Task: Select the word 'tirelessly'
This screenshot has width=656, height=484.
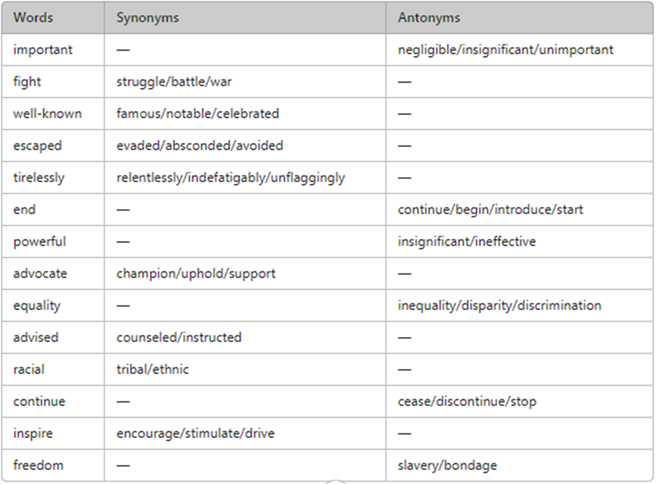Action: click(39, 178)
